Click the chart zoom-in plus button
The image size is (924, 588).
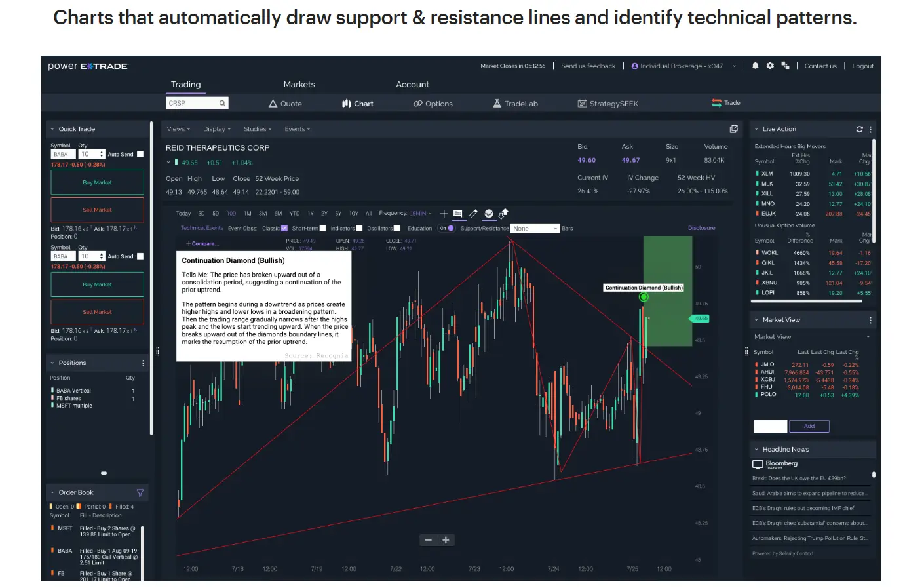(x=446, y=540)
